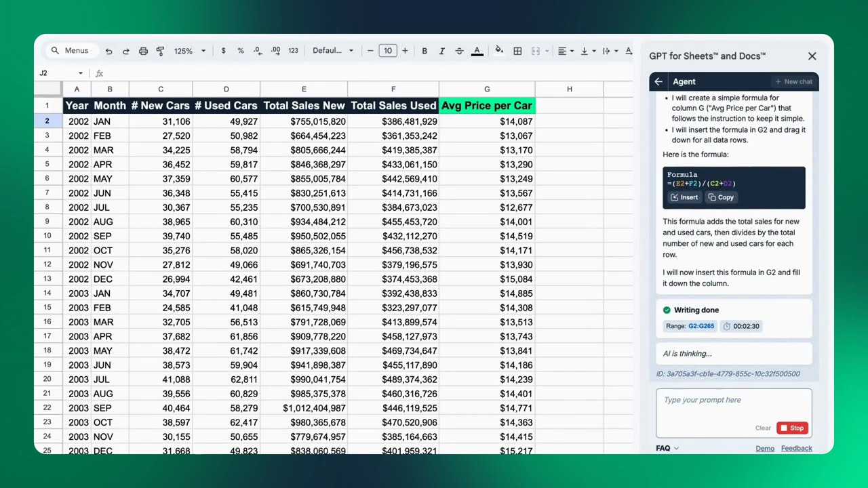
Task: Click the 'Total Sales New' header cell
Action: pyautogui.click(x=304, y=106)
